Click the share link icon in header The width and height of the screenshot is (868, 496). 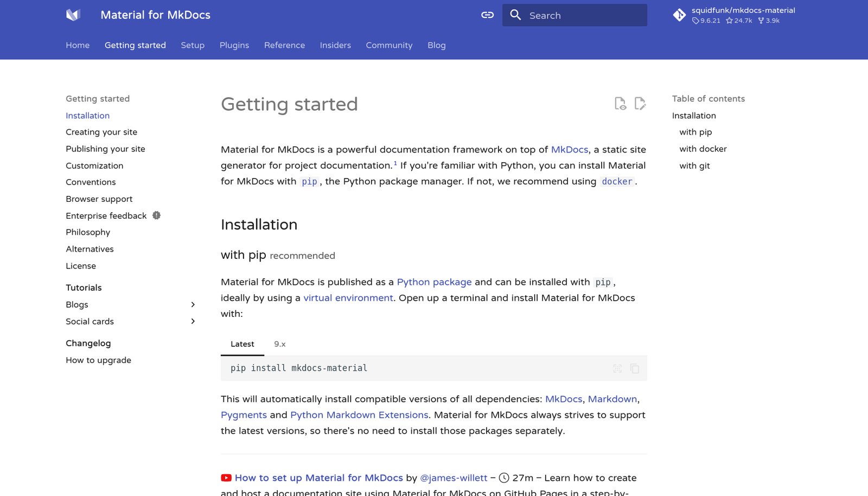488,15
